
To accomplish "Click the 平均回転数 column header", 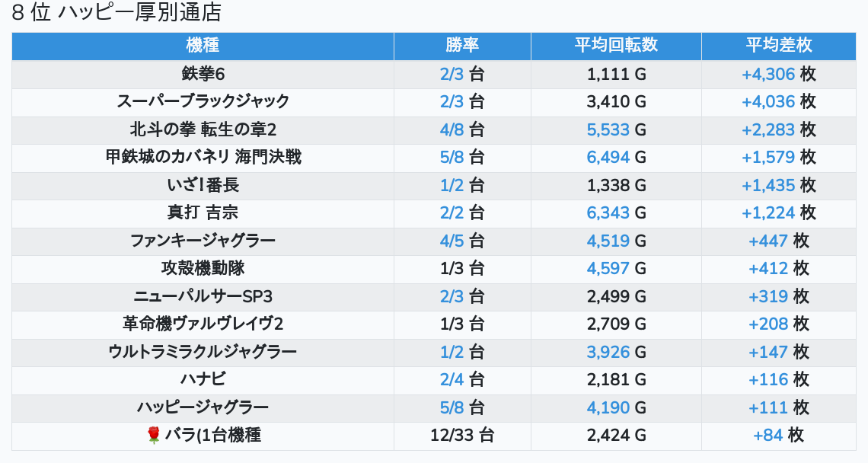I will pos(616,45).
